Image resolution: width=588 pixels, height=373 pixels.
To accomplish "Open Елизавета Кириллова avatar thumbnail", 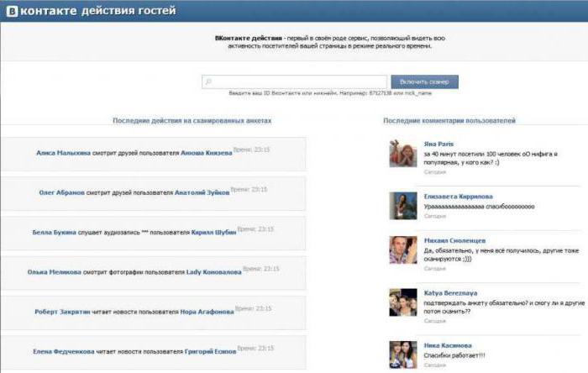I will (404, 205).
